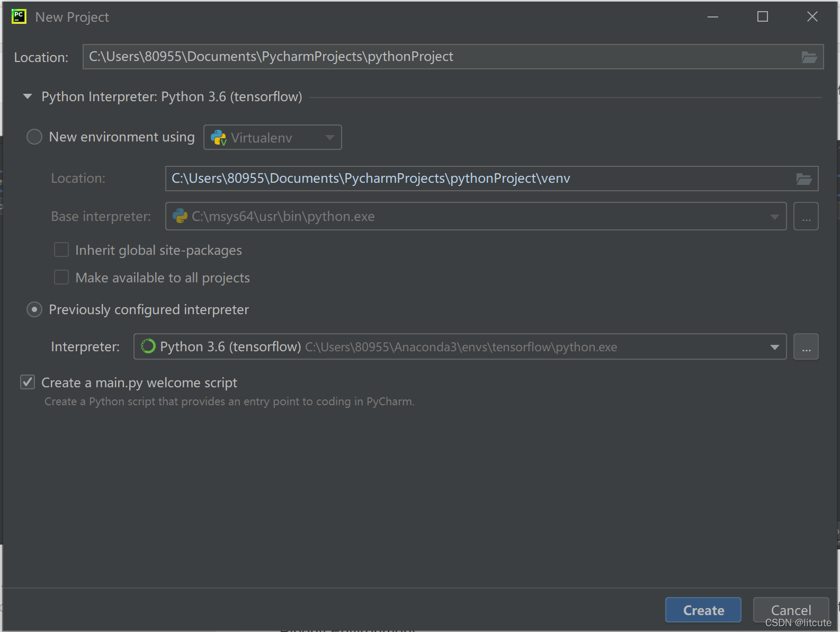The image size is (840, 632).
Task: Browse folder for project Location field
Action: point(809,57)
